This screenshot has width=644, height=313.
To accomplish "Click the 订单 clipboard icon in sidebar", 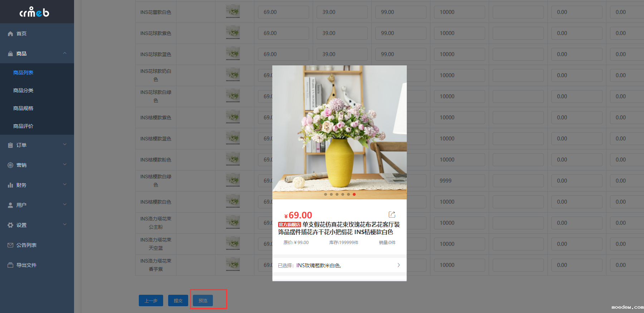I will (10, 145).
